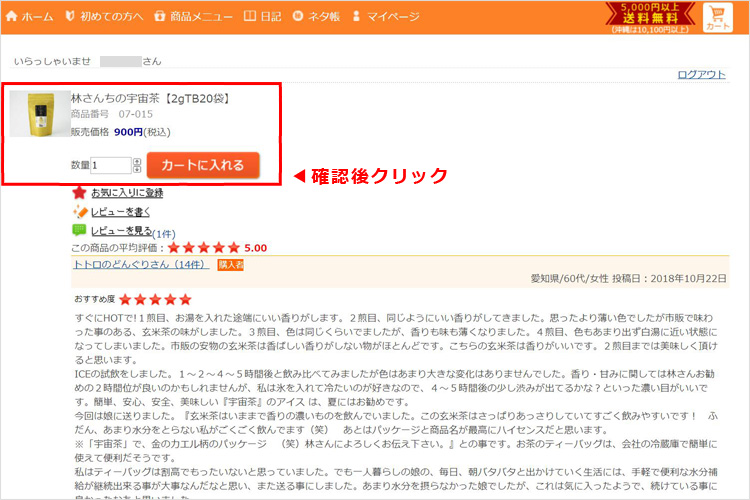Click the beginner shield icon beside 初めての方へ
Screen dimensions: 750x500
(x=70, y=17)
